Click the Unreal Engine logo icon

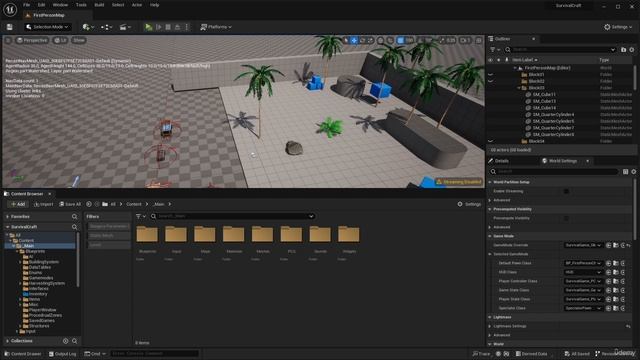tap(10, 9)
